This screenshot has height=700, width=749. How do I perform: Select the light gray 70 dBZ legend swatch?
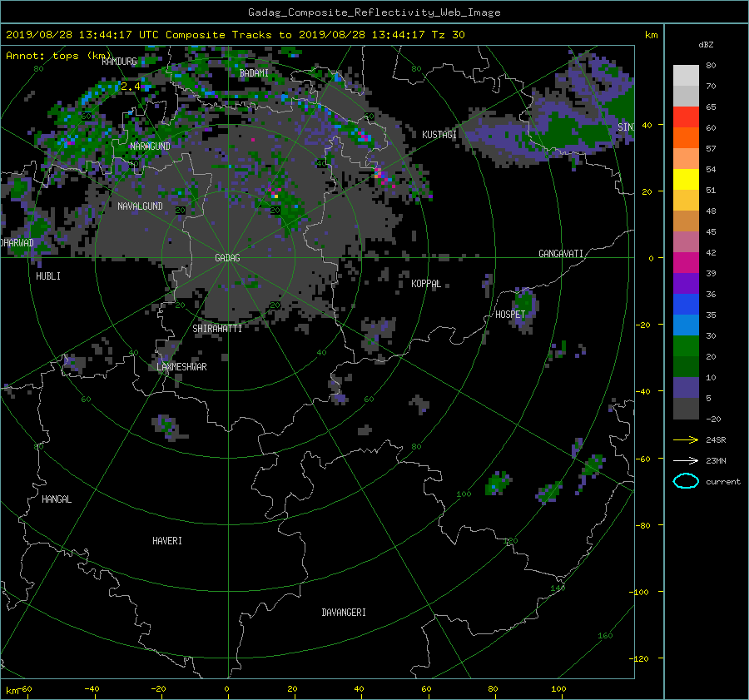(x=686, y=76)
